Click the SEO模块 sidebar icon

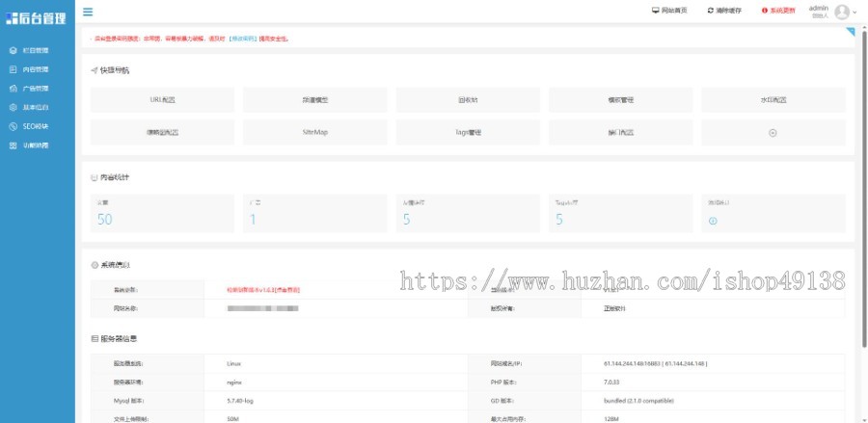14,126
